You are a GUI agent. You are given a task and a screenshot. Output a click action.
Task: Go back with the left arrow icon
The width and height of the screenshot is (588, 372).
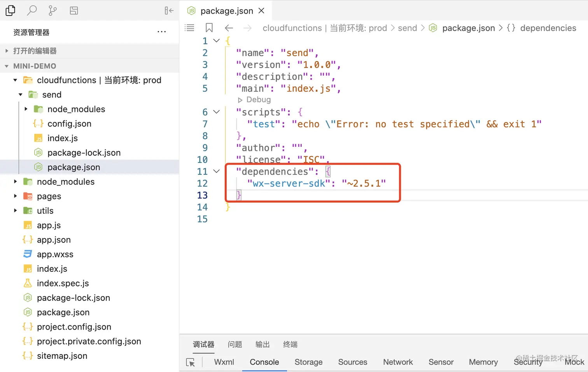point(229,28)
